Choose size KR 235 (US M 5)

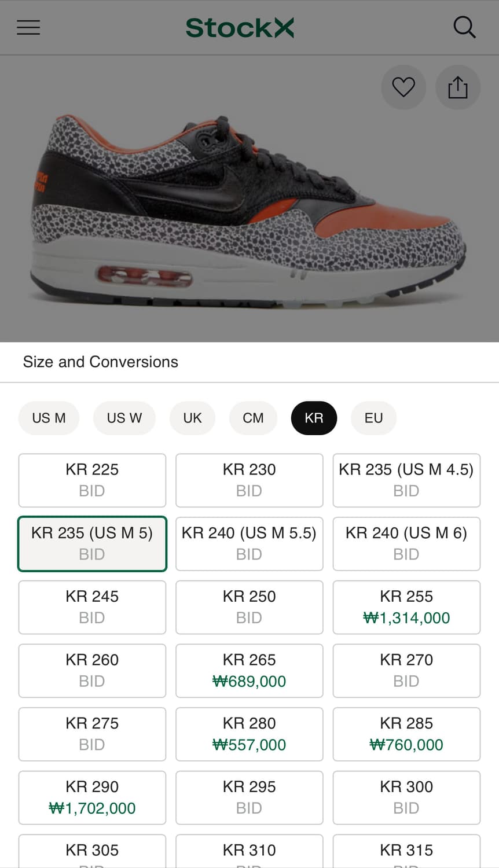click(92, 543)
